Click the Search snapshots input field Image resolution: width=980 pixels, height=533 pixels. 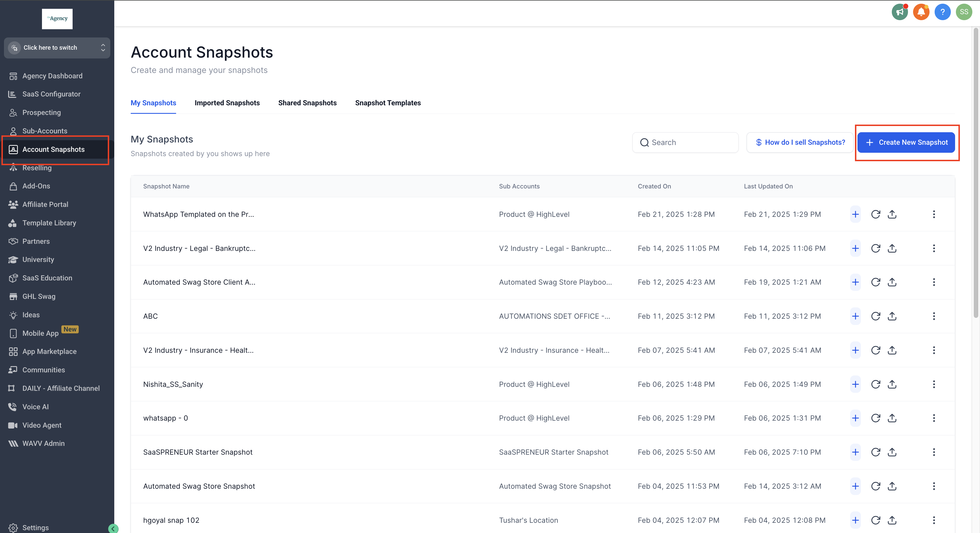pyautogui.click(x=690, y=142)
